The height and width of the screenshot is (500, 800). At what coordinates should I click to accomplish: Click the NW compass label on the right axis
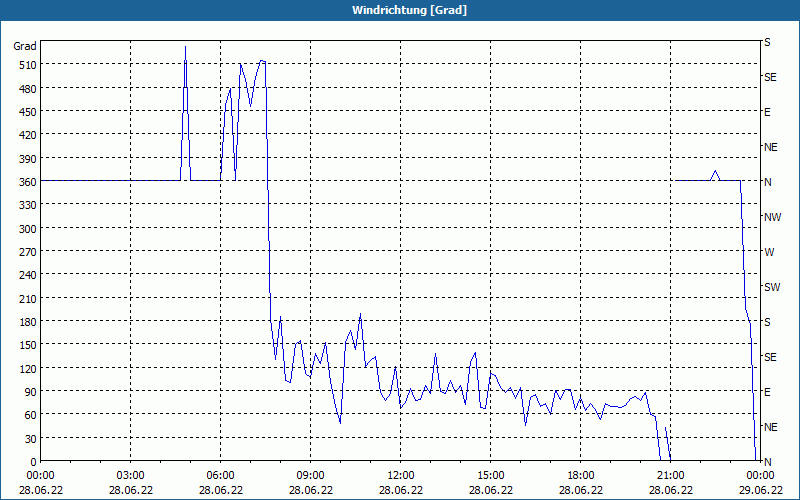click(x=771, y=217)
